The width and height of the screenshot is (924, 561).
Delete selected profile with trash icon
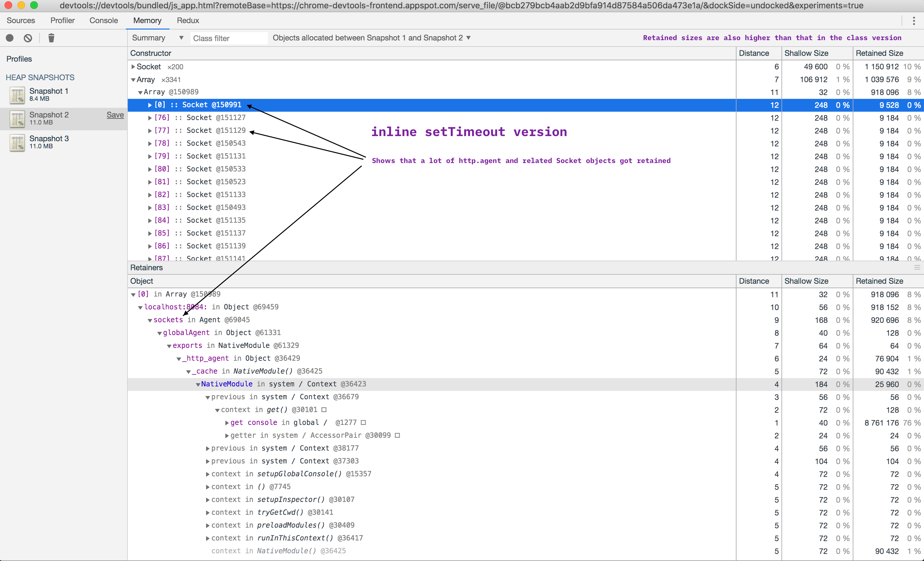click(51, 38)
